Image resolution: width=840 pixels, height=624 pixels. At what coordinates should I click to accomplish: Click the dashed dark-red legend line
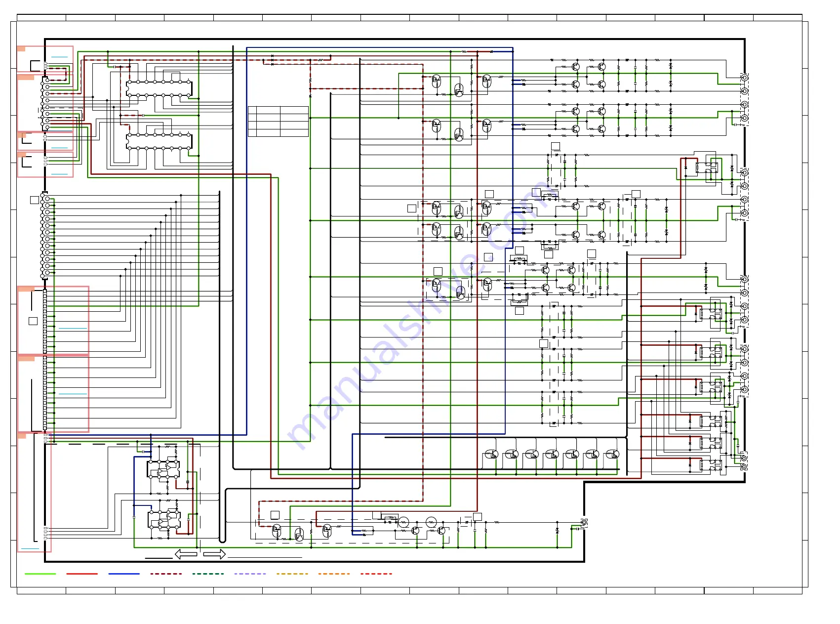point(166,574)
